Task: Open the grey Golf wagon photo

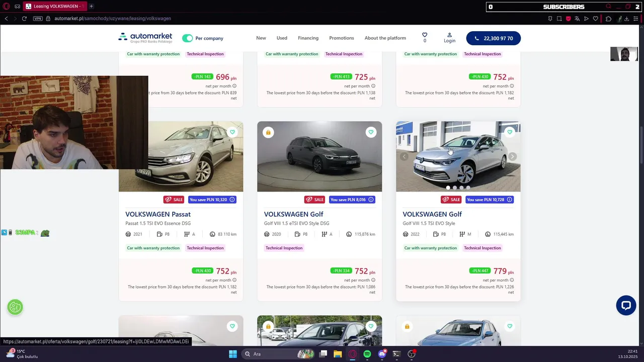Action: pyautogui.click(x=319, y=156)
